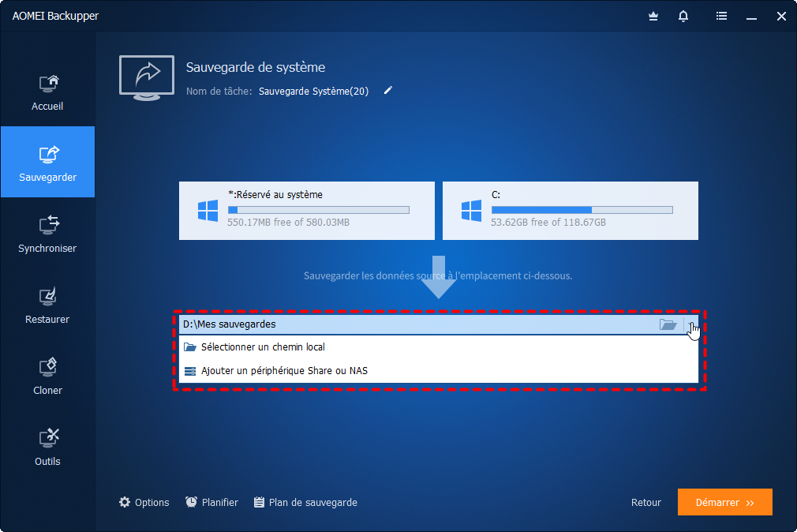Open Plan de sauvegarde

point(305,503)
